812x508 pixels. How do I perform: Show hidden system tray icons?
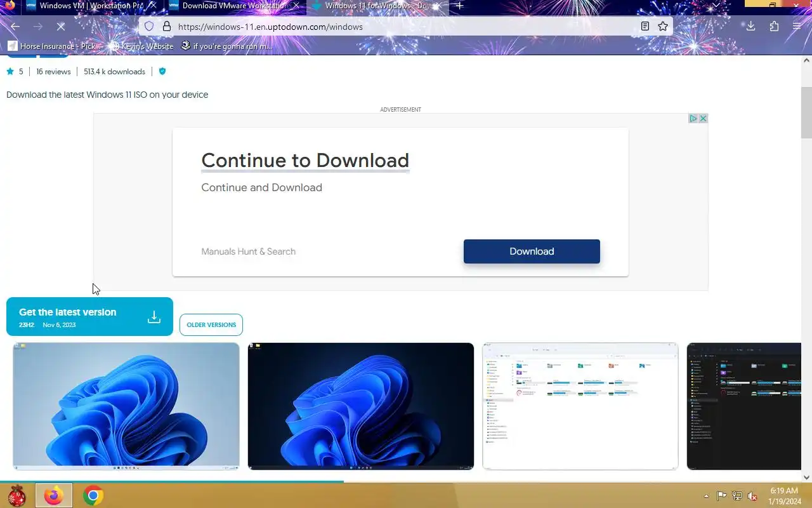pyautogui.click(x=707, y=496)
